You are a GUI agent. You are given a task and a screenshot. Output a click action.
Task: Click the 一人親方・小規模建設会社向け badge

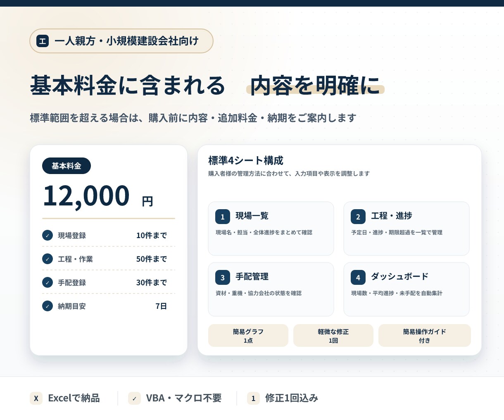tap(121, 41)
